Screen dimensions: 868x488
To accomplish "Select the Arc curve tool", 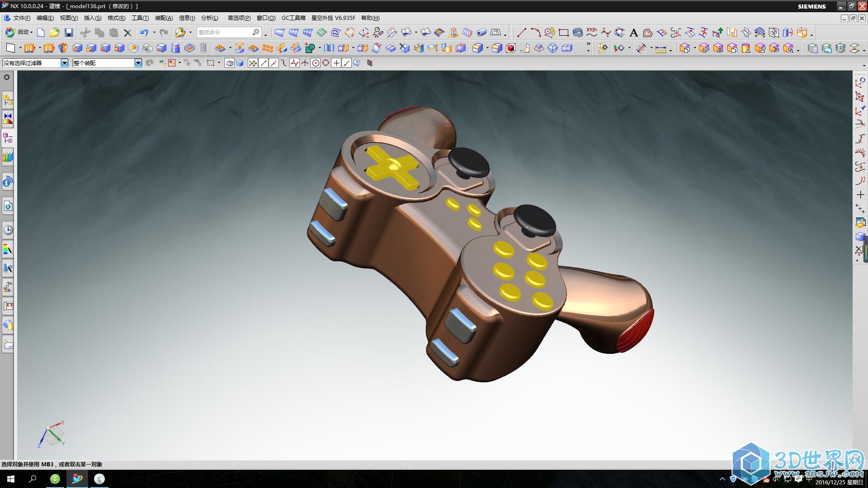I will (536, 32).
